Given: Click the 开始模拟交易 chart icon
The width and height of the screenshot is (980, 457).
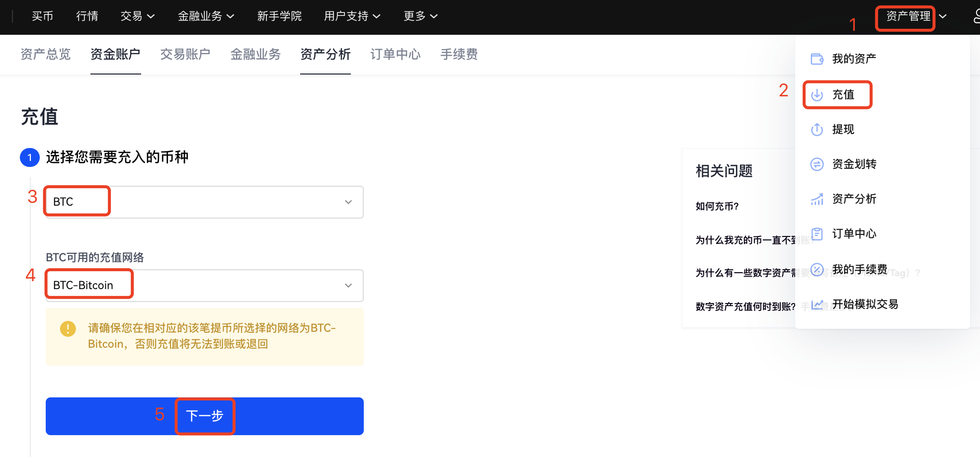Looking at the screenshot, I should [817, 304].
